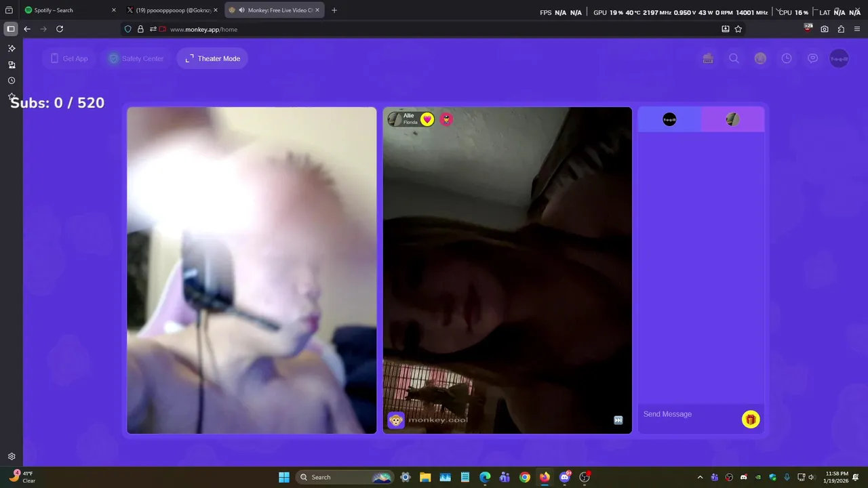
Task: Open synced tabs sidebar icon
Action: [12, 65]
